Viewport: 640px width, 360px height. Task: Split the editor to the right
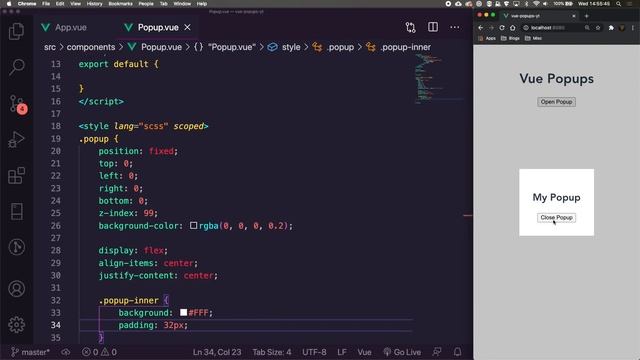point(433,27)
